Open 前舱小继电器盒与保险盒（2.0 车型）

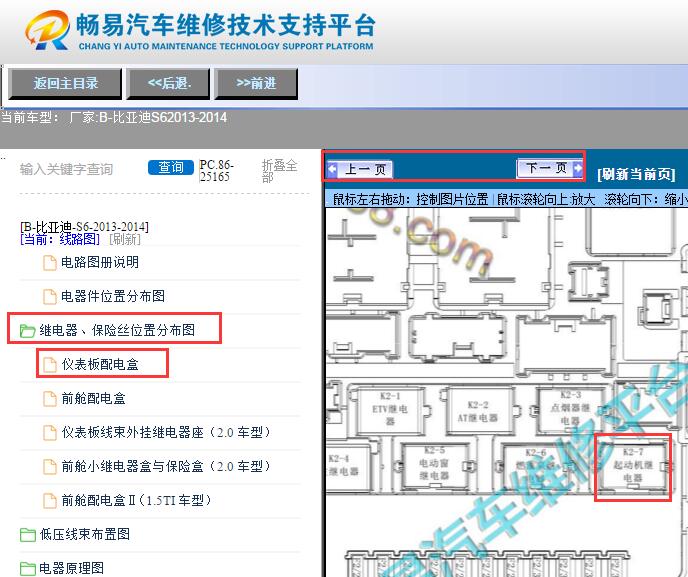coord(166,466)
